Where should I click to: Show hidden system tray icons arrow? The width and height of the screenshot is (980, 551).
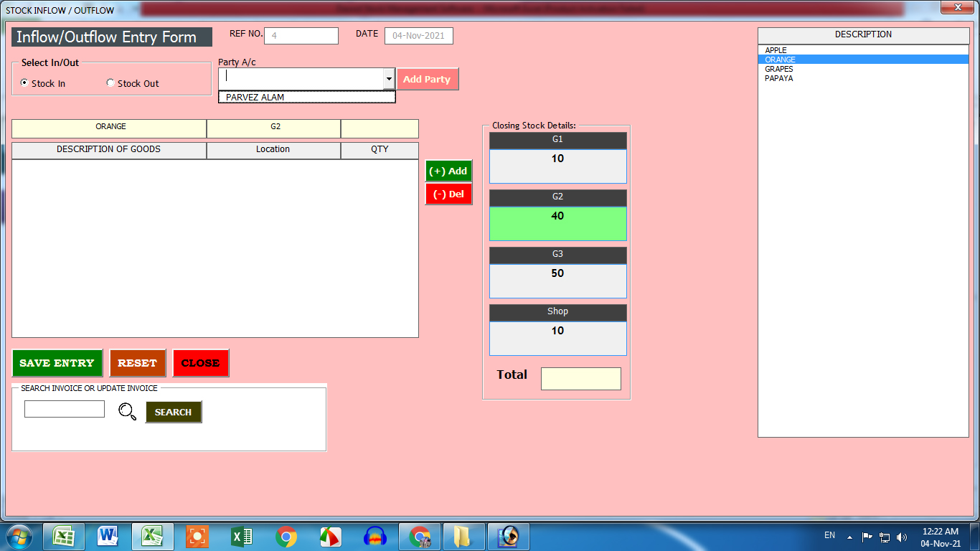coord(849,537)
